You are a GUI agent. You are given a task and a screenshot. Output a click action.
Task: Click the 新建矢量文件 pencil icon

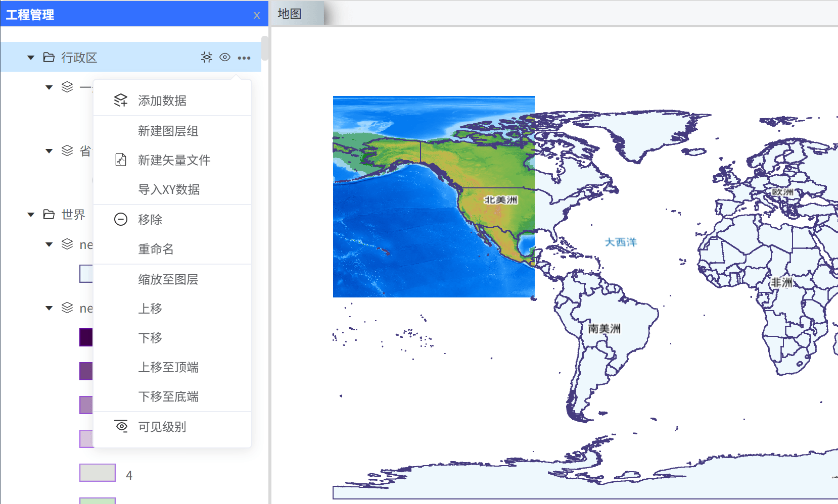121,160
